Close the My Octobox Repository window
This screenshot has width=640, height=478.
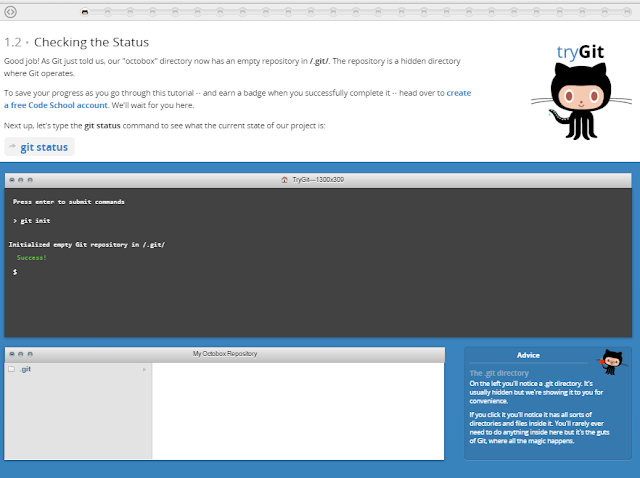[x=12, y=354]
